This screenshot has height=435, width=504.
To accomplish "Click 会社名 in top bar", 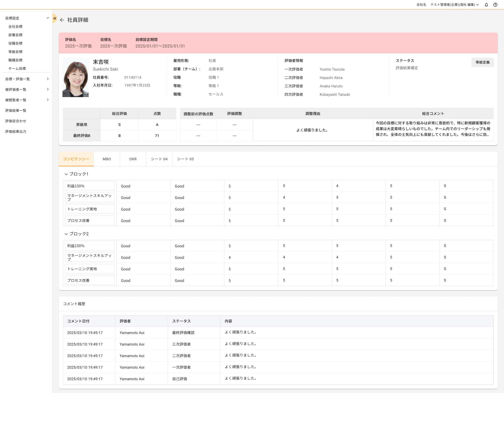I will [421, 5].
